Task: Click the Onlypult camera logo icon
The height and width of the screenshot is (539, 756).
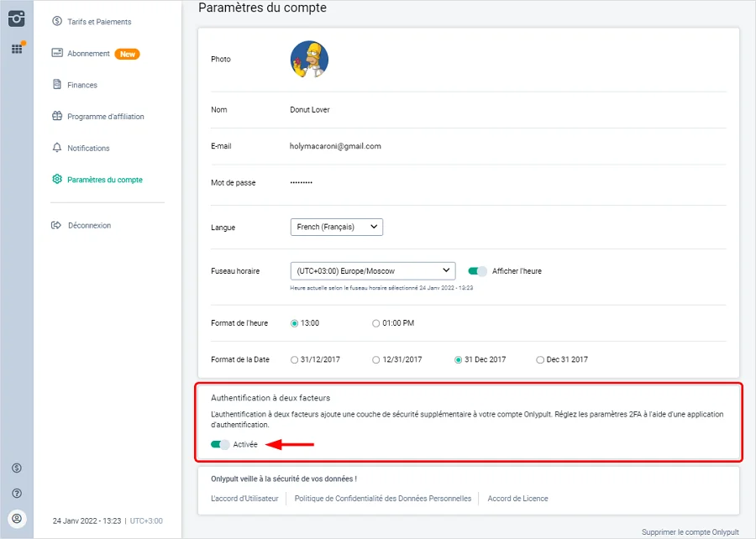Action: pyautogui.click(x=17, y=18)
